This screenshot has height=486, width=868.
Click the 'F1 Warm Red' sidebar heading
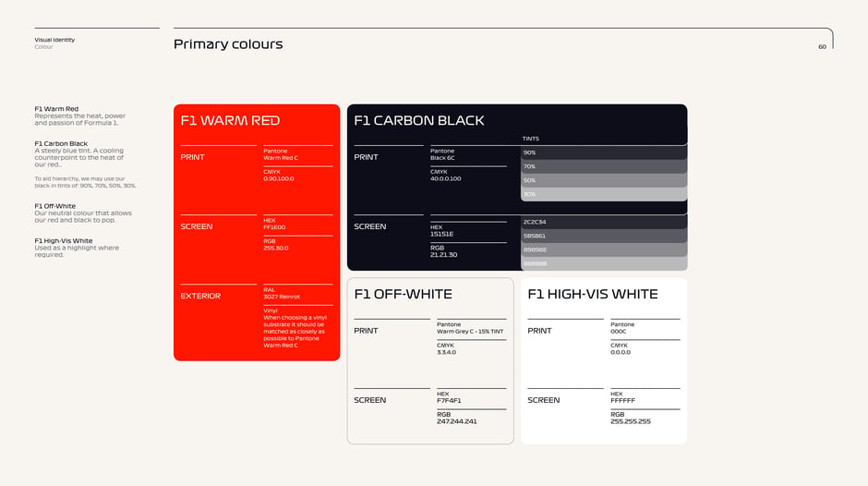(x=56, y=109)
